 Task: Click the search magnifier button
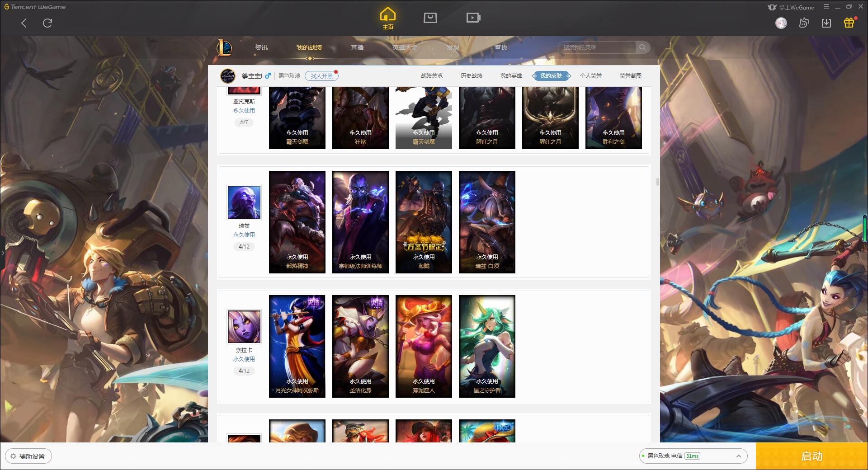[x=642, y=47]
